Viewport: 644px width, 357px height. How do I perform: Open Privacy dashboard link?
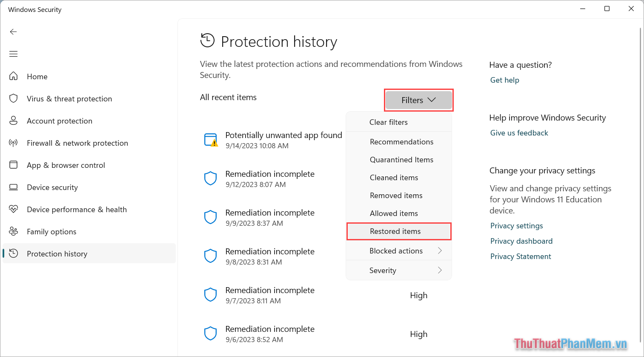[x=521, y=241]
